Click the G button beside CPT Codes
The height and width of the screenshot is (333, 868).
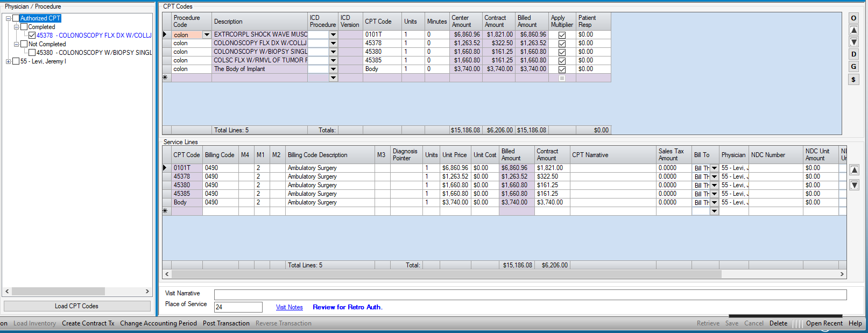853,67
